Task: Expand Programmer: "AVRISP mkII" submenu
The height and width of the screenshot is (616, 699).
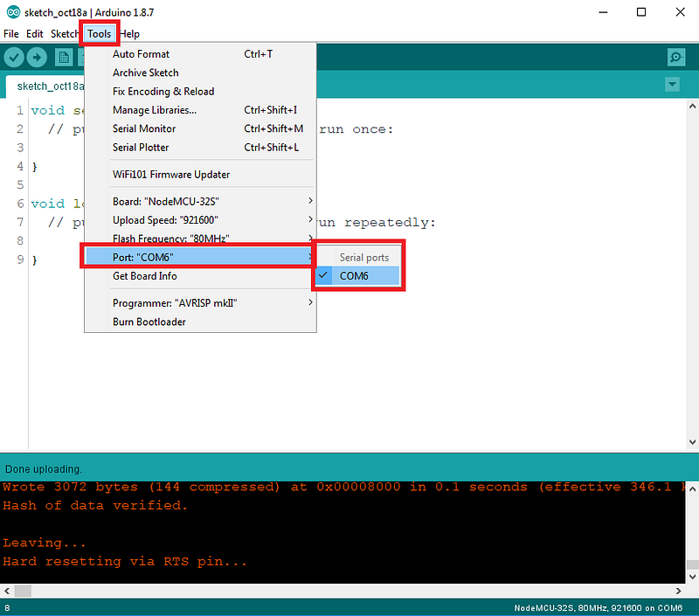Action: (x=200, y=303)
